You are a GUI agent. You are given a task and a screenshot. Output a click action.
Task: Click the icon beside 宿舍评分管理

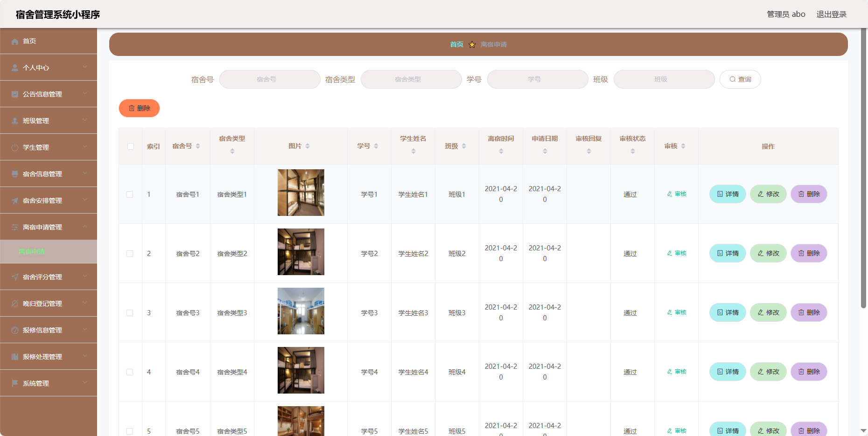click(15, 277)
